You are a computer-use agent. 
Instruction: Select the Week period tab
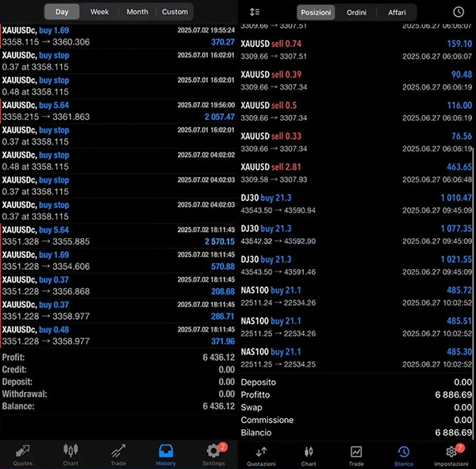pos(99,12)
